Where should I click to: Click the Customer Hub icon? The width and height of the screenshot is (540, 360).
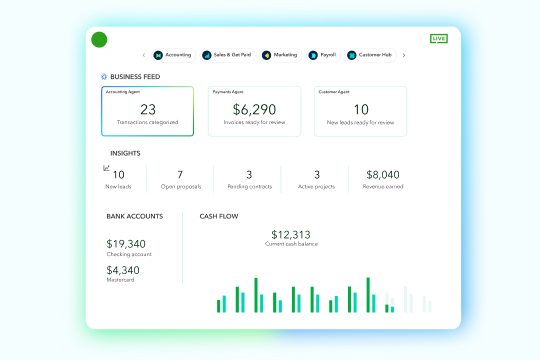[x=352, y=55]
